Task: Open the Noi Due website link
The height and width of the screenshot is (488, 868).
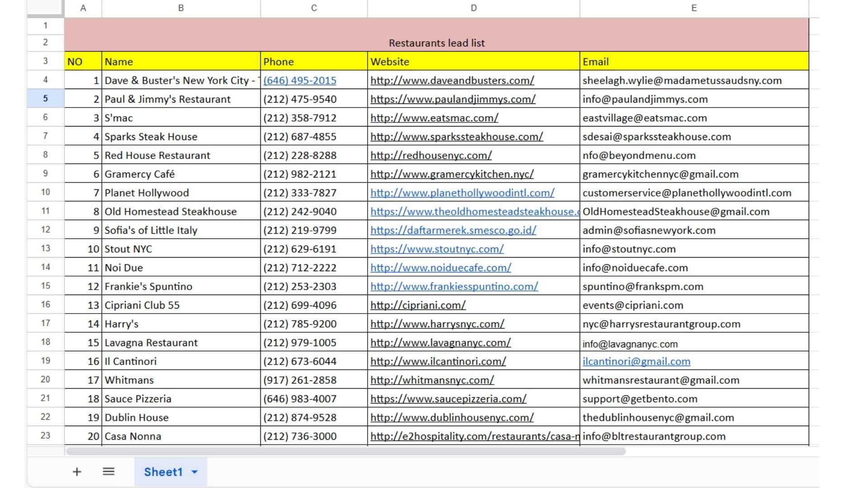Action: pos(440,268)
